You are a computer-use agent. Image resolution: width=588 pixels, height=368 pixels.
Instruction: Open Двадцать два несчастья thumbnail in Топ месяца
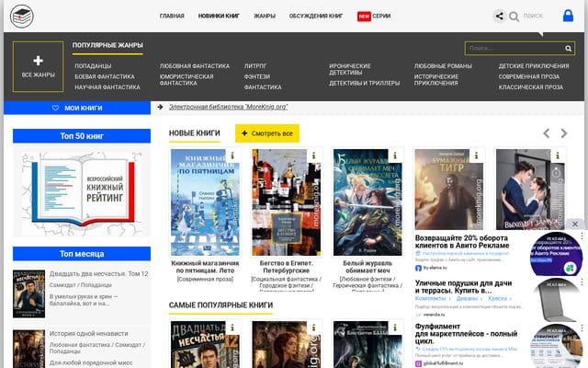(x=28, y=293)
